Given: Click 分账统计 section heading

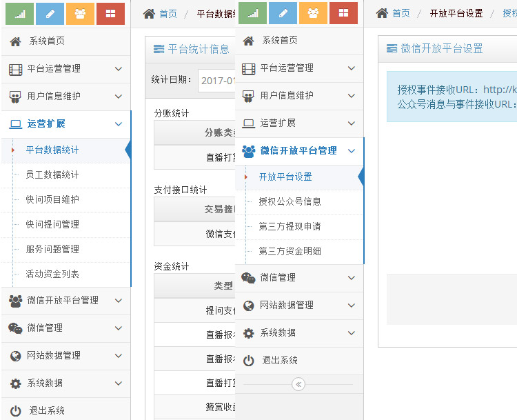Looking at the screenshot, I should [172, 114].
